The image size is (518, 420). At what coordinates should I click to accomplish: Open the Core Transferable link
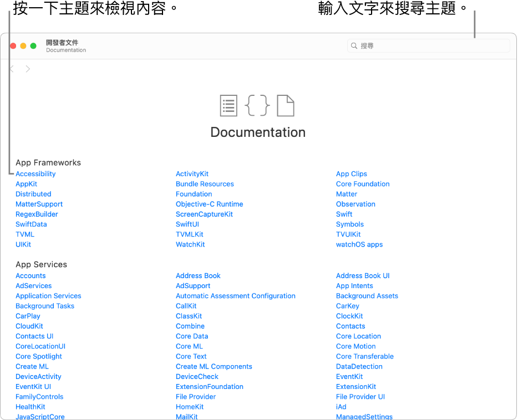(365, 356)
